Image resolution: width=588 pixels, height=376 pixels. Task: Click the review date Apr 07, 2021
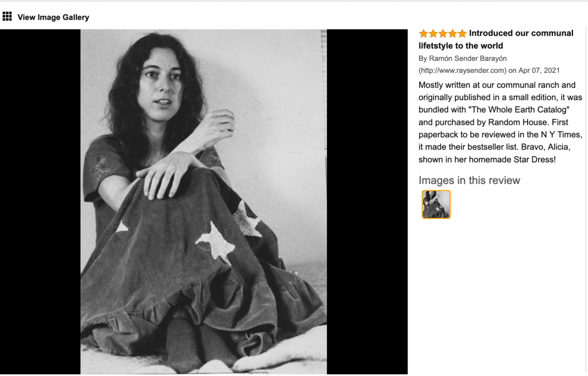tap(539, 71)
